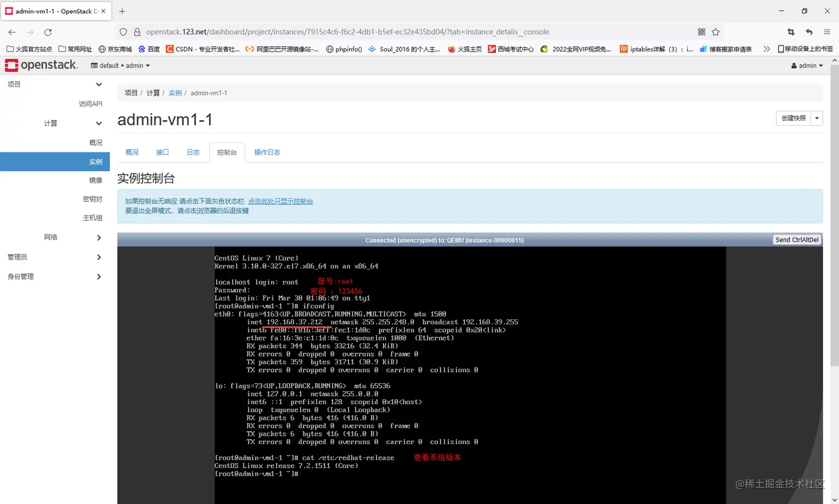Screen dimensions: 839x504
Task: Open the 百度 bookmark
Action: [149, 49]
